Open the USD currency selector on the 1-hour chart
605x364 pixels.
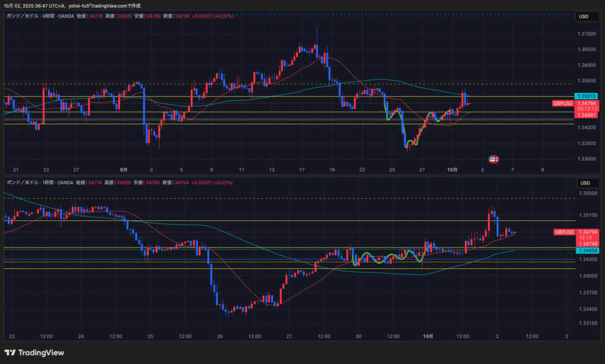(583, 183)
